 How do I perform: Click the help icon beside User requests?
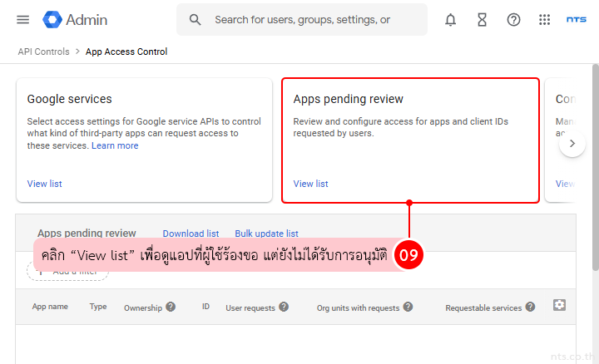284,307
